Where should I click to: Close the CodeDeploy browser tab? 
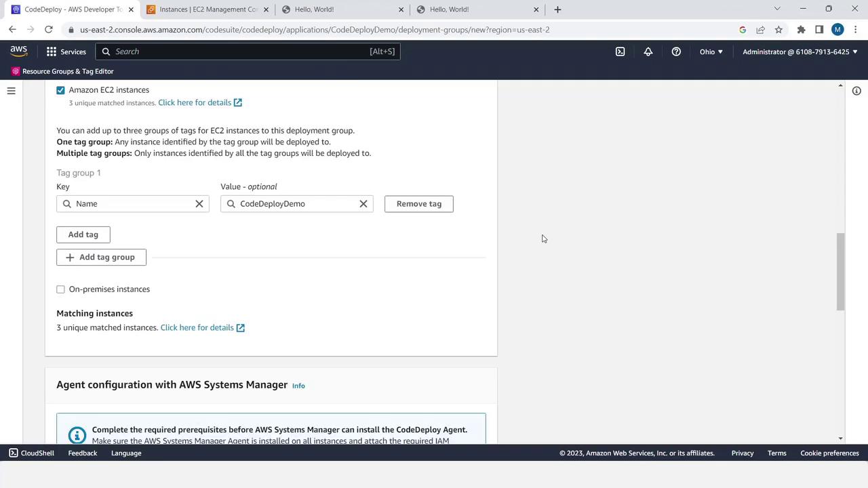pyautogui.click(x=131, y=9)
